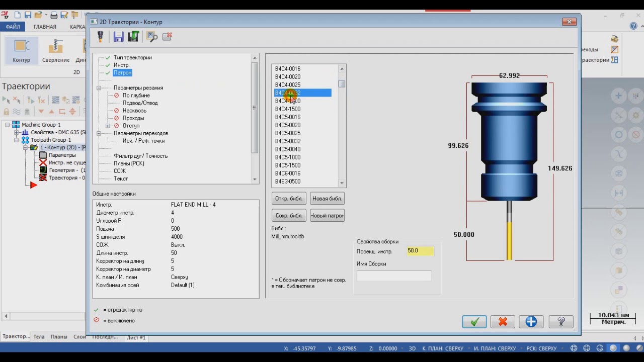Switch to the Планы panel tab
Image resolution: width=644 pixels, height=362 pixels.
59,337
